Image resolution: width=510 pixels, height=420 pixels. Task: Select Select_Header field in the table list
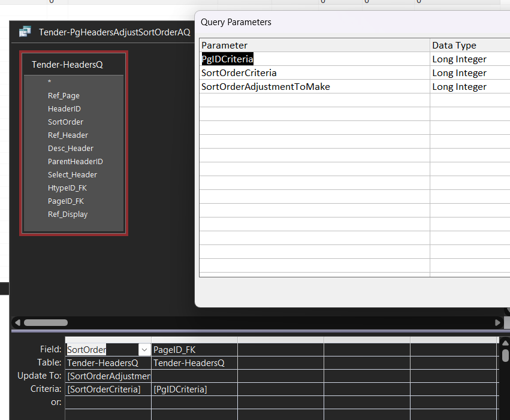(72, 174)
